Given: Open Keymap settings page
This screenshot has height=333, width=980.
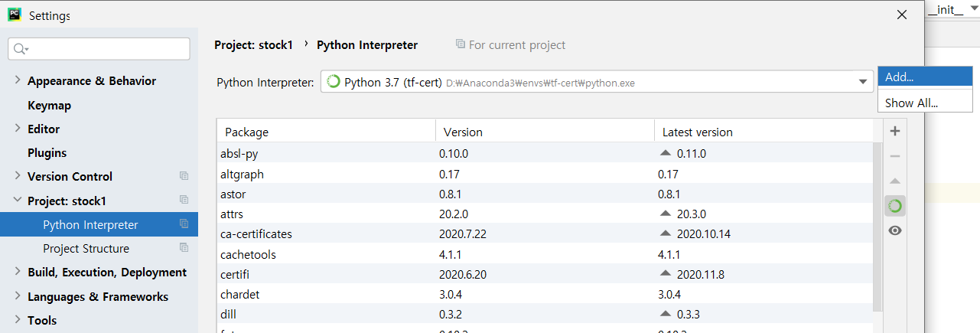Looking at the screenshot, I should pyautogui.click(x=49, y=105).
